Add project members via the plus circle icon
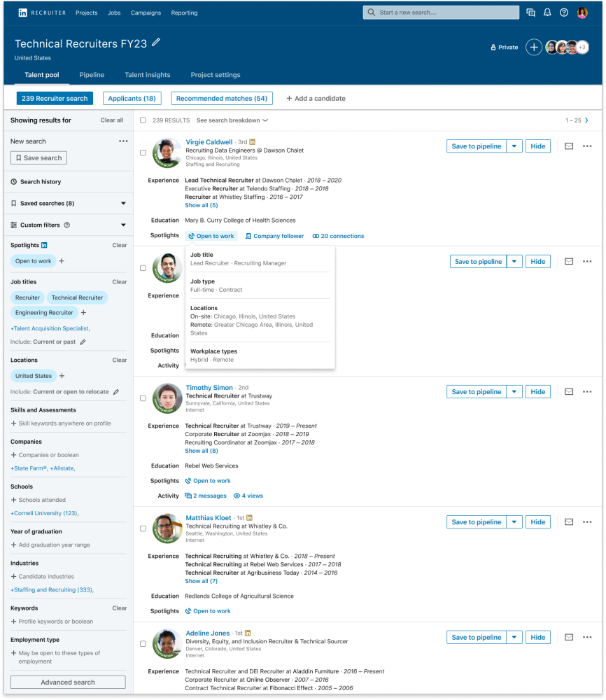The image size is (606, 700). pyautogui.click(x=533, y=47)
